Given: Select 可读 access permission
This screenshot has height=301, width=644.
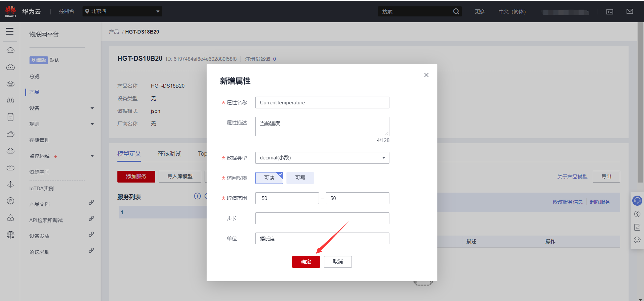Looking at the screenshot, I should (x=269, y=178).
